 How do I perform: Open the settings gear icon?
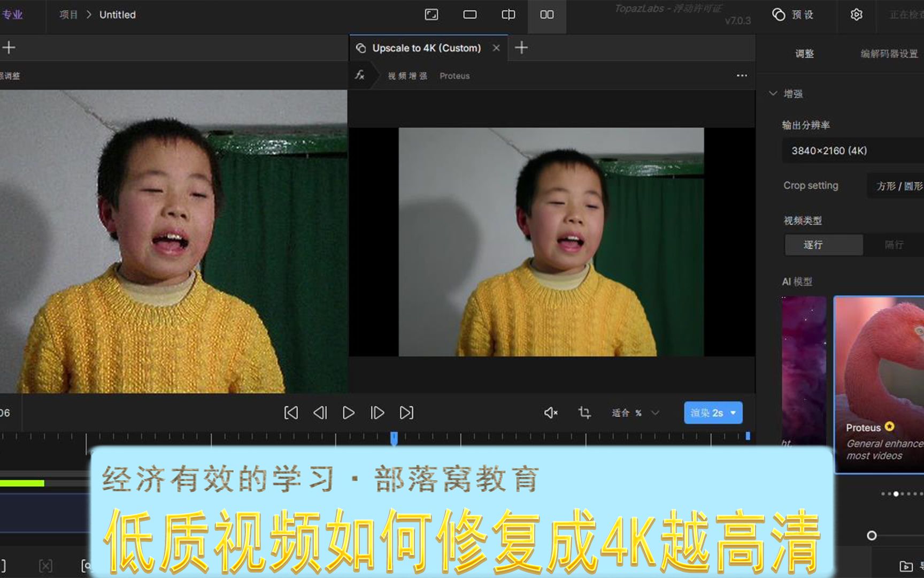[x=856, y=14]
